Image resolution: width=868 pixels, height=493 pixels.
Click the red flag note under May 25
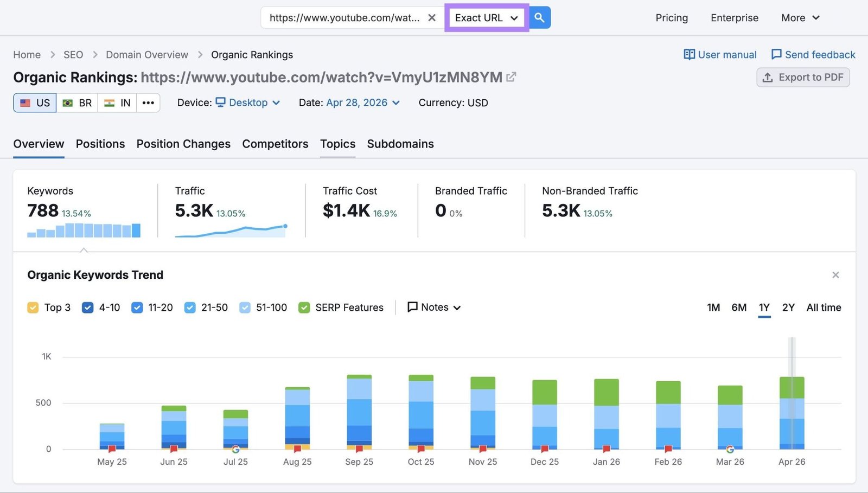click(x=112, y=449)
